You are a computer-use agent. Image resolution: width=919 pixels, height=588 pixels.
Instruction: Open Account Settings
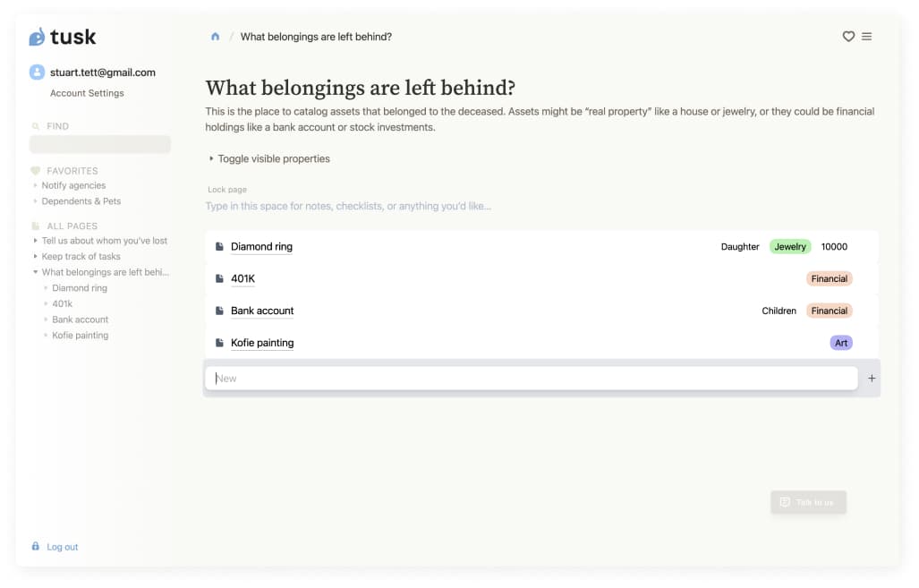[x=87, y=93]
